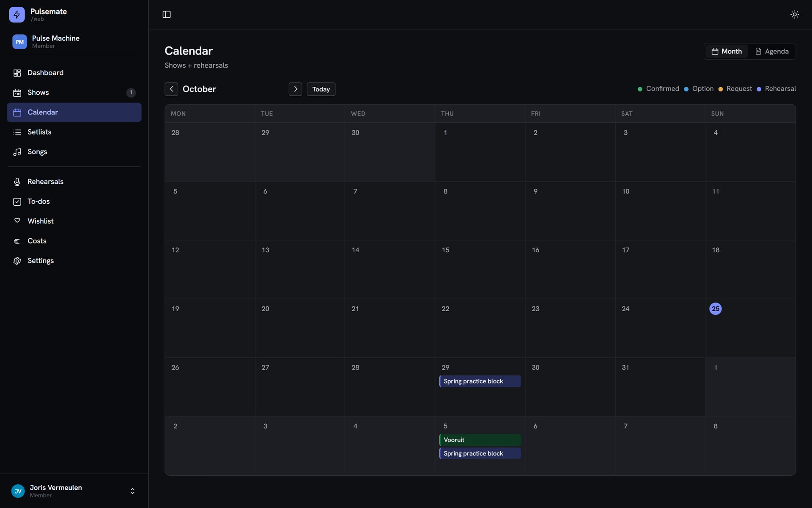This screenshot has width=812, height=508.
Task: Open the Costs euro page
Action: coord(74,241)
